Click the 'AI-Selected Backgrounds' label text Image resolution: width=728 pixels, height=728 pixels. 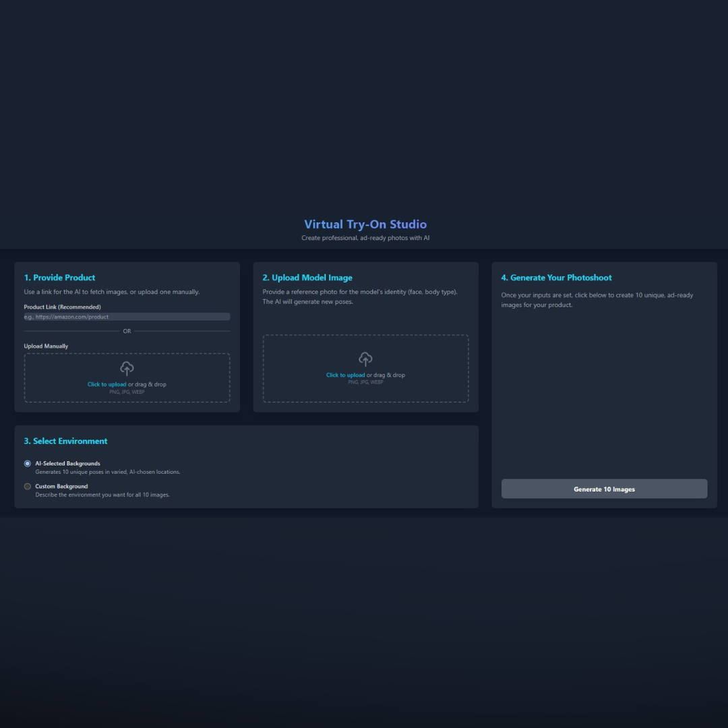coord(67,464)
